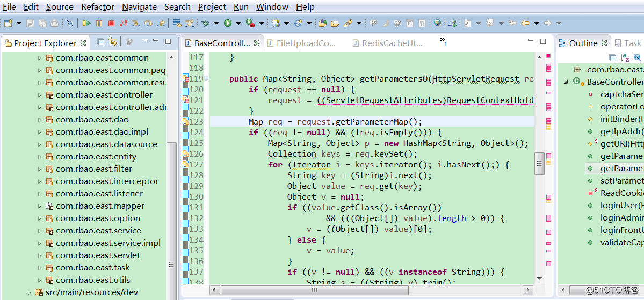Collapse All in Outline view
Image resolution: width=644 pixels, height=300 pixels.
(x=612, y=57)
